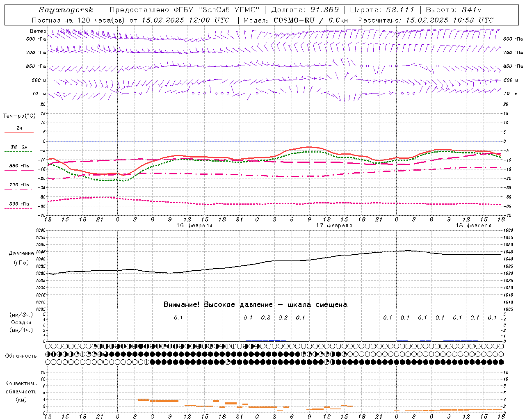The height and width of the screenshot is (420, 525).
Task: Click the 'Конвективн. облачность' panel label
Action: click(x=21, y=387)
